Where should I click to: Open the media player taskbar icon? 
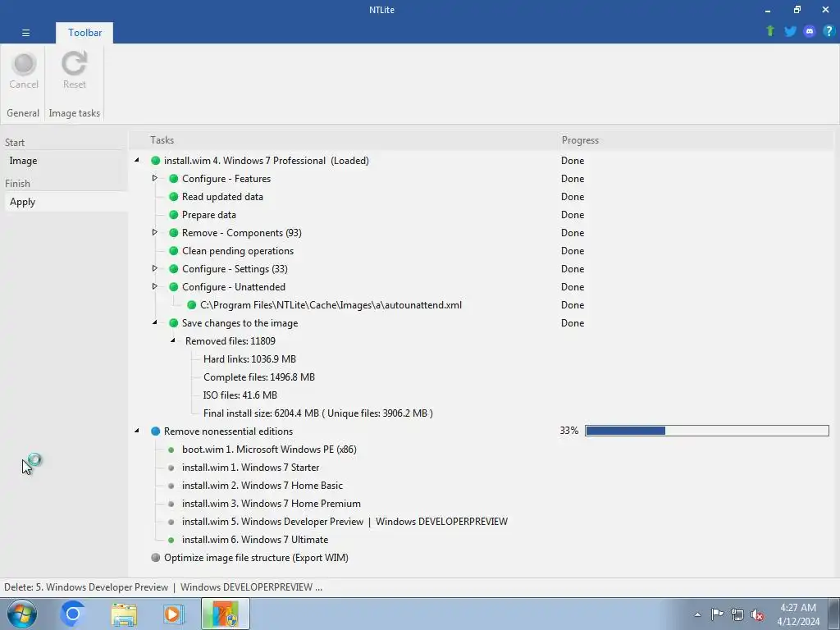point(174,614)
